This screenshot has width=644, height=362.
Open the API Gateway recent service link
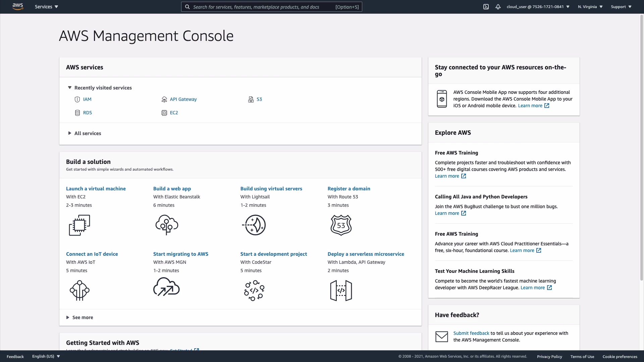[x=183, y=99]
